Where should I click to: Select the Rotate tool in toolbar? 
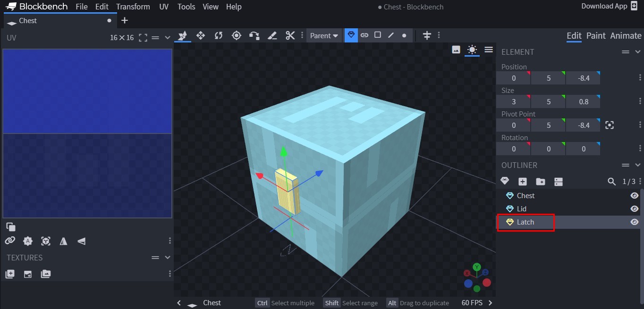coord(219,35)
